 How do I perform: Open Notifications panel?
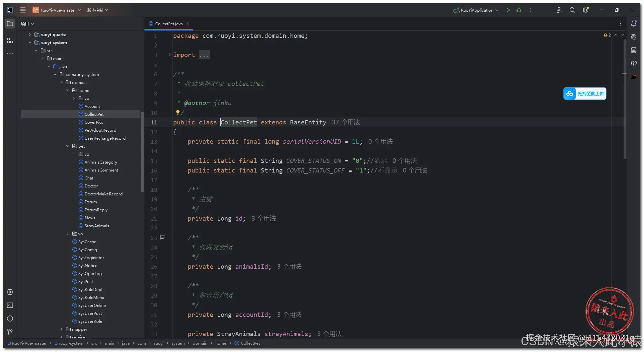point(634,24)
